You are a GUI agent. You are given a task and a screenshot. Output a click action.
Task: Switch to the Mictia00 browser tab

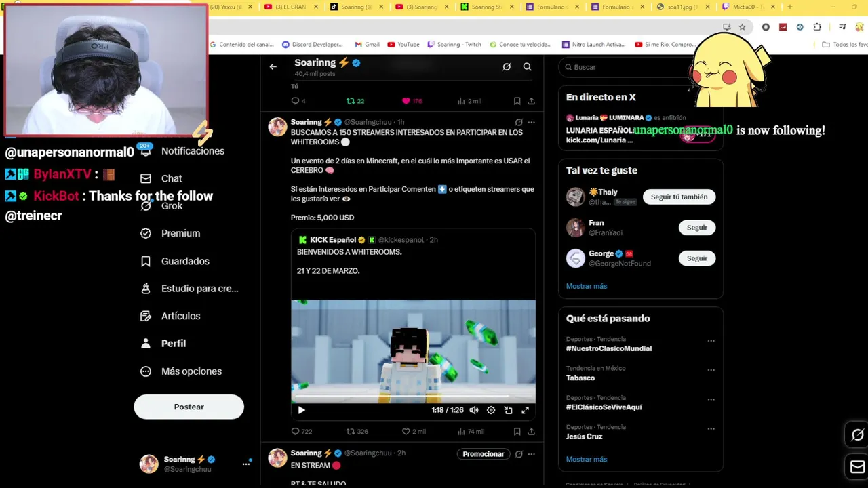[749, 7]
